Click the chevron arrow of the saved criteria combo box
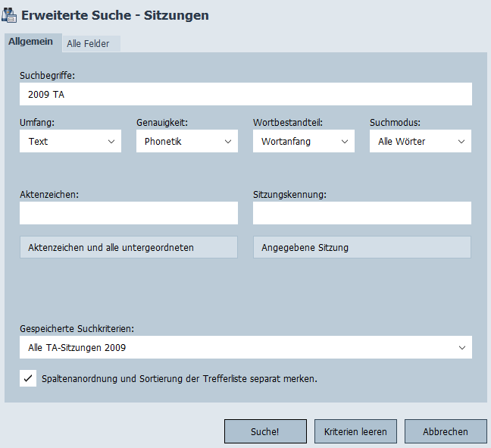This screenshot has height=448, width=491. click(x=462, y=347)
